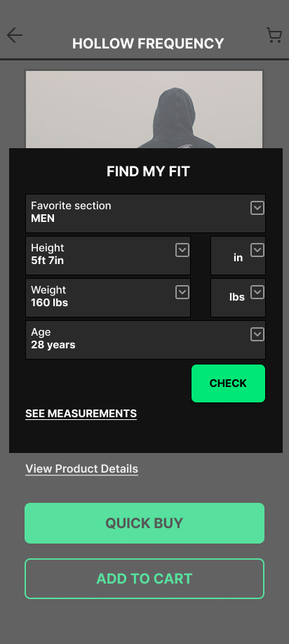Screen dimensions: 289x644
Task: Change the height unit 'in' selector
Action: [x=238, y=256]
